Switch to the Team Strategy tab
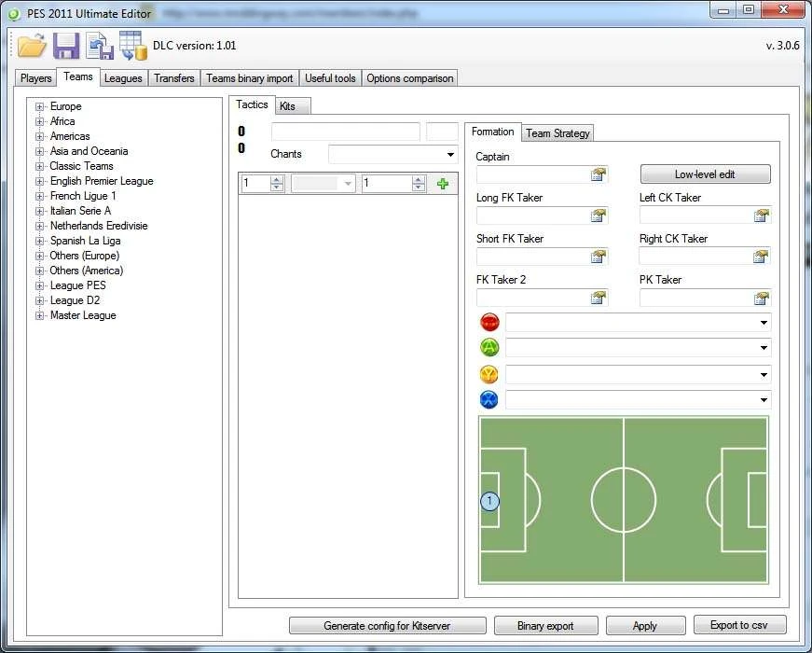 click(557, 132)
